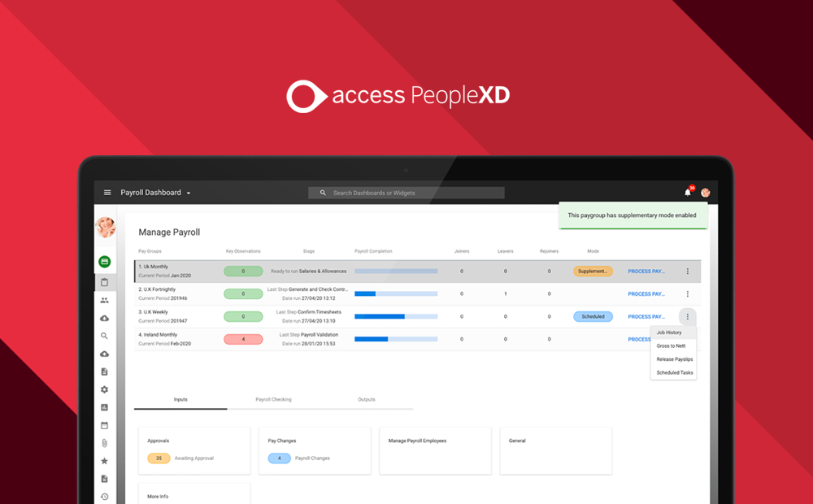The width and height of the screenshot is (813, 504).
Task: Click Ireland Monthly payroll completion bar
Action: (x=396, y=339)
